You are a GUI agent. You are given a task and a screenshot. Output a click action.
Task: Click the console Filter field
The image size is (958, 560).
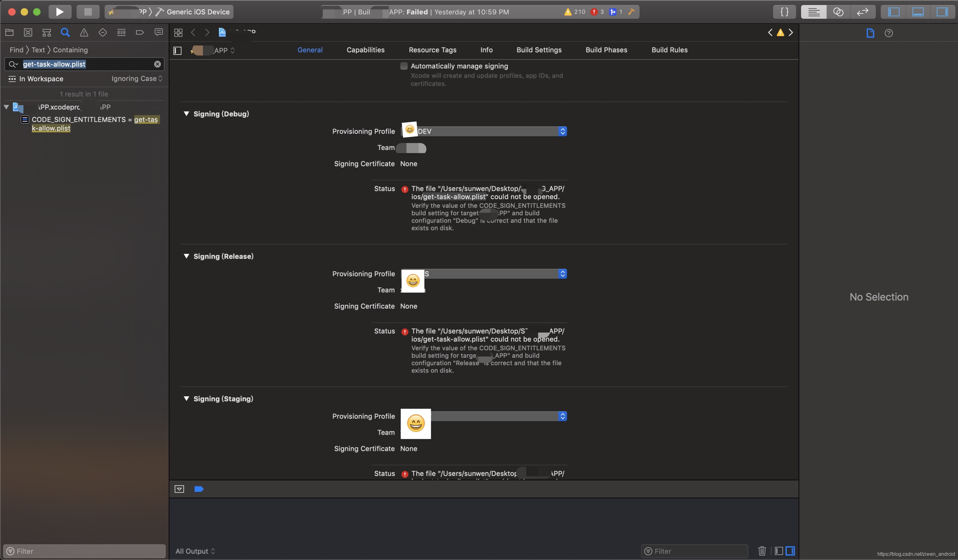pos(694,551)
